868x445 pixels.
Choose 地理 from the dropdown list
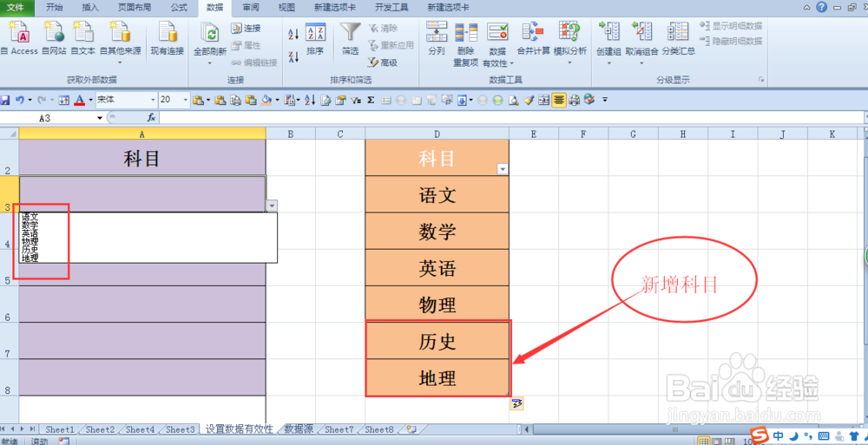click(x=30, y=258)
